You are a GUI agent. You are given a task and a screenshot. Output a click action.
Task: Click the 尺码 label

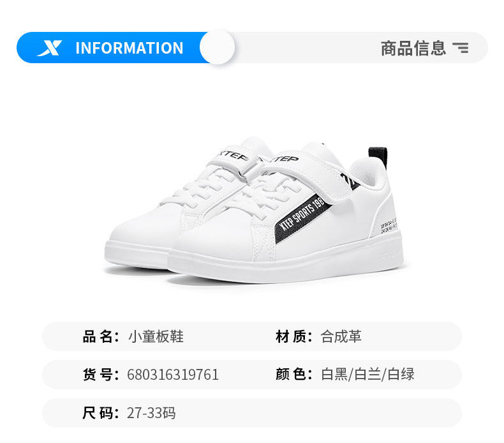pos(101,413)
